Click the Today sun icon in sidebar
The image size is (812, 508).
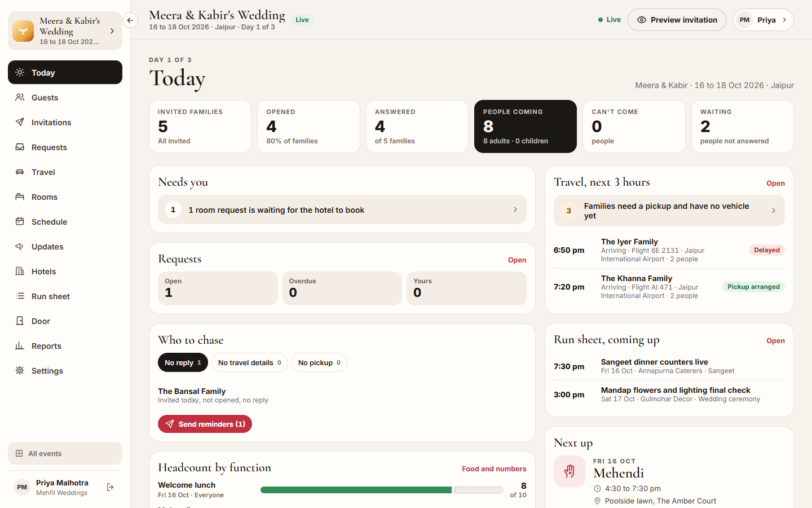click(20, 72)
